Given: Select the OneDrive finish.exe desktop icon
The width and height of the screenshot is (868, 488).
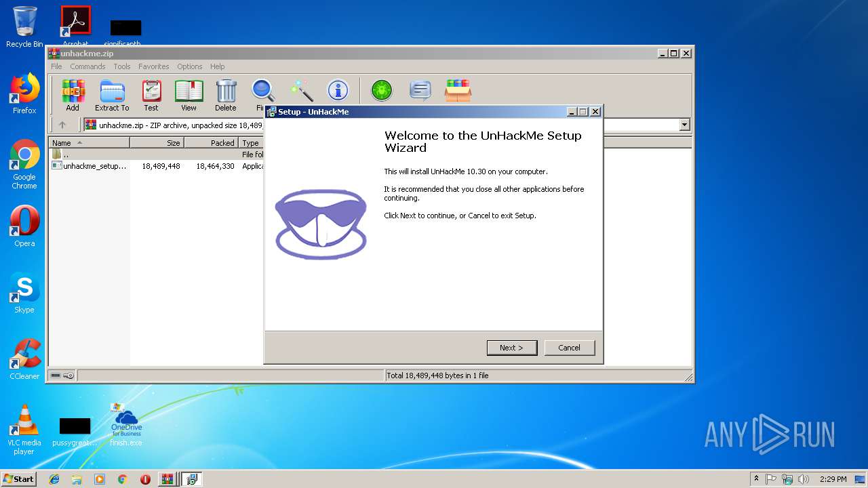Looking at the screenshot, I should tap(126, 425).
